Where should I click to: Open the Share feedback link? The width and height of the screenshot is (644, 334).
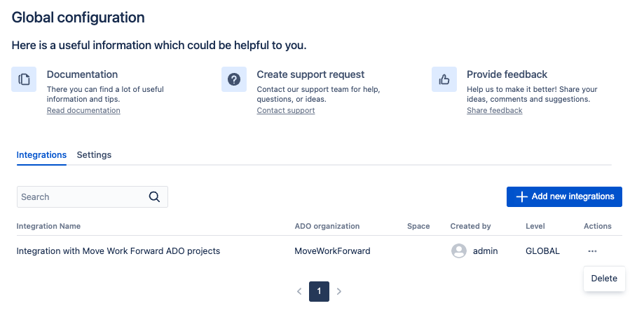(495, 111)
